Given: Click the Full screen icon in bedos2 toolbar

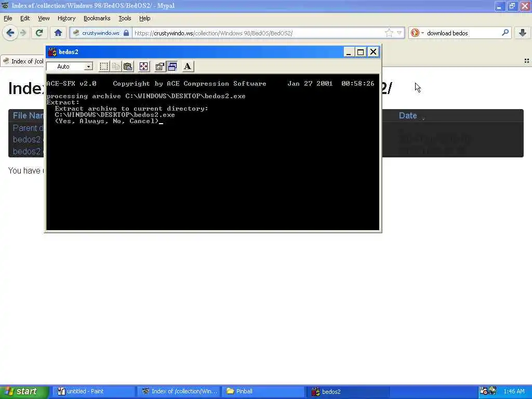Looking at the screenshot, I should coord(144,66).
